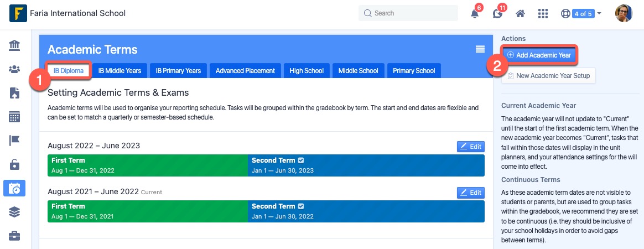This screenshot has height=249, width=644.
Task: Click the school building sidebar icon
Action: click(14, 45)
